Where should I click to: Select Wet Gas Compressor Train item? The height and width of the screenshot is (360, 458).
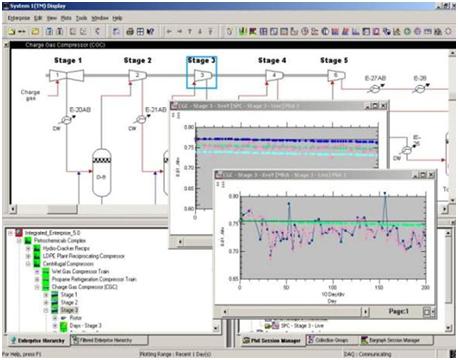(80, 271)
